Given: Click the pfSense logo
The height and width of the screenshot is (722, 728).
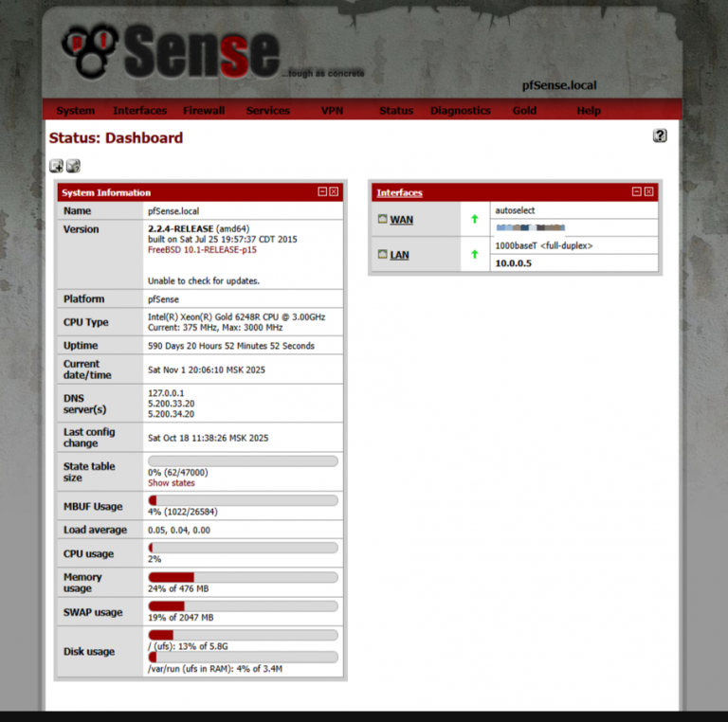Looking at the screenshot, I should pyautogui.click(x=171, y=51).
